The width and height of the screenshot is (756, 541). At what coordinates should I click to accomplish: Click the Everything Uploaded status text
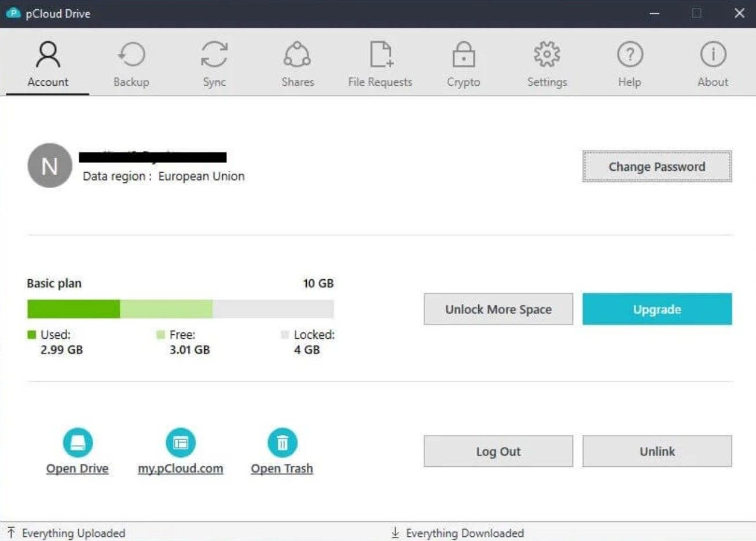point(74,533)
